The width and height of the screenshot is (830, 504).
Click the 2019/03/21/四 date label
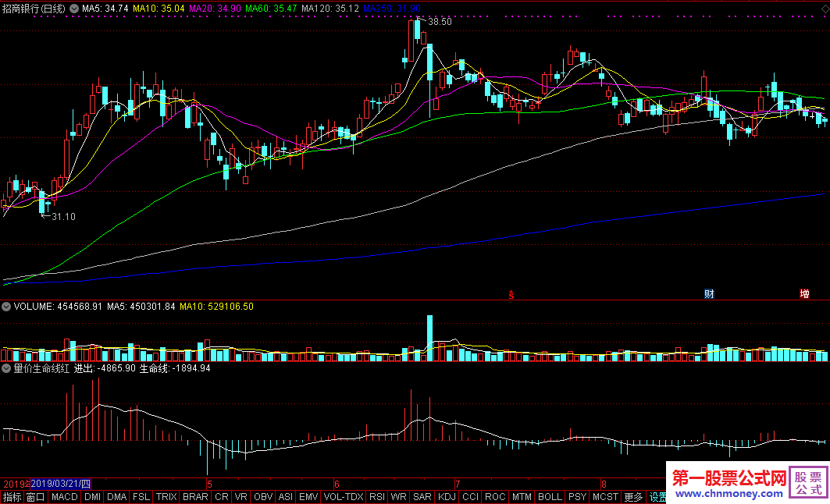point(60,484)
